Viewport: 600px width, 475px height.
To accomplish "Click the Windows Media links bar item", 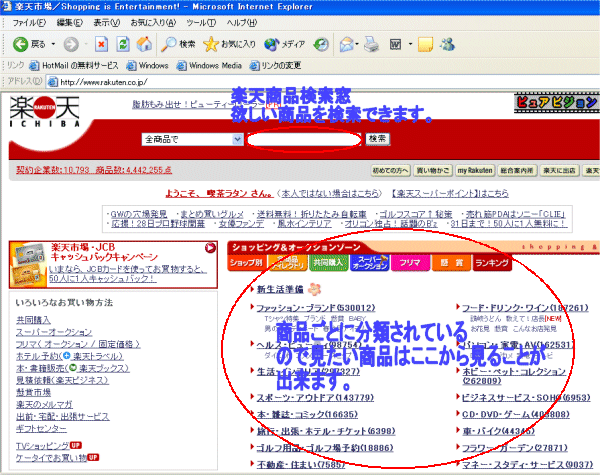I will tap(209, 66).
